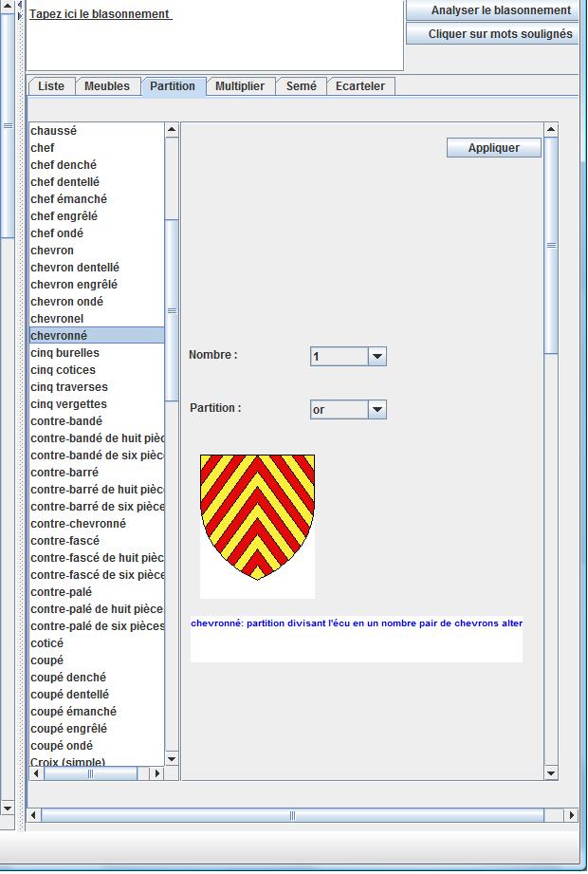Click the chevronné definition text box

point(357,639)
